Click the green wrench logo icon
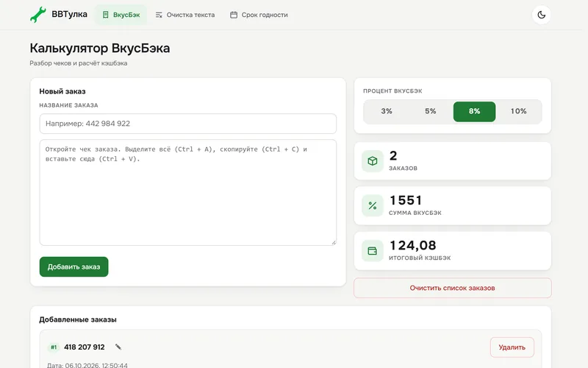Screen dimensions: 588x368 point(38,15)
